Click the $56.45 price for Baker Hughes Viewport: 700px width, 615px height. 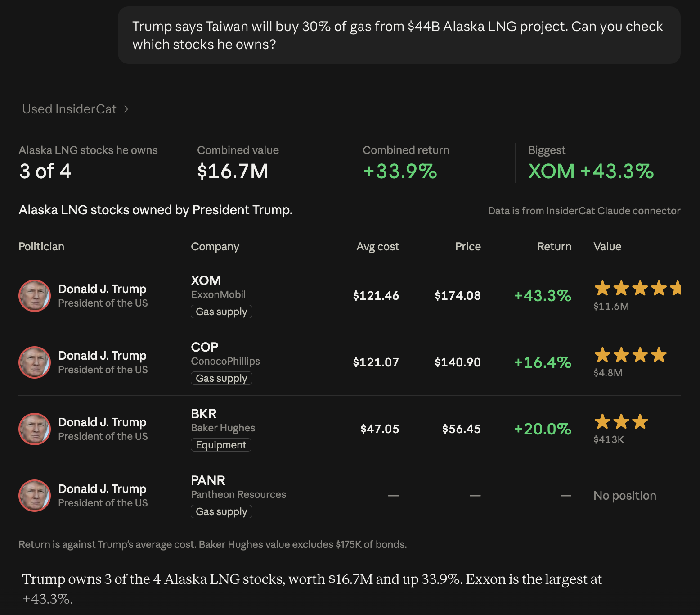coord(461,429)
